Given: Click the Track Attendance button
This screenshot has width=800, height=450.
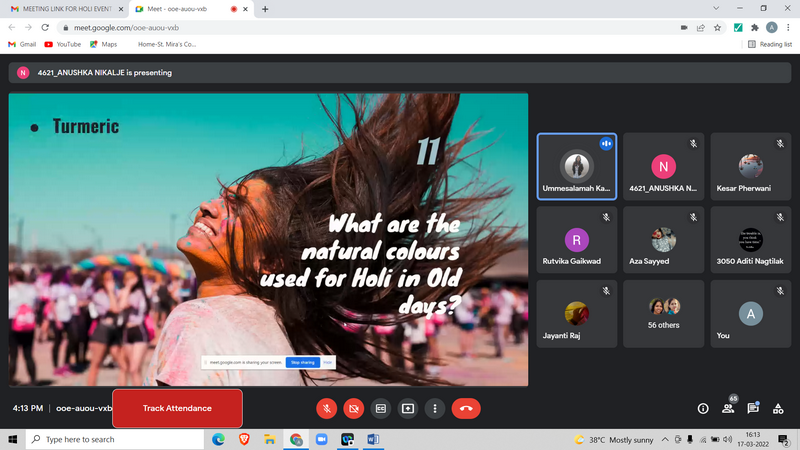Looking at the screenshot, I should pyautogui.click(x=177, y=408).
